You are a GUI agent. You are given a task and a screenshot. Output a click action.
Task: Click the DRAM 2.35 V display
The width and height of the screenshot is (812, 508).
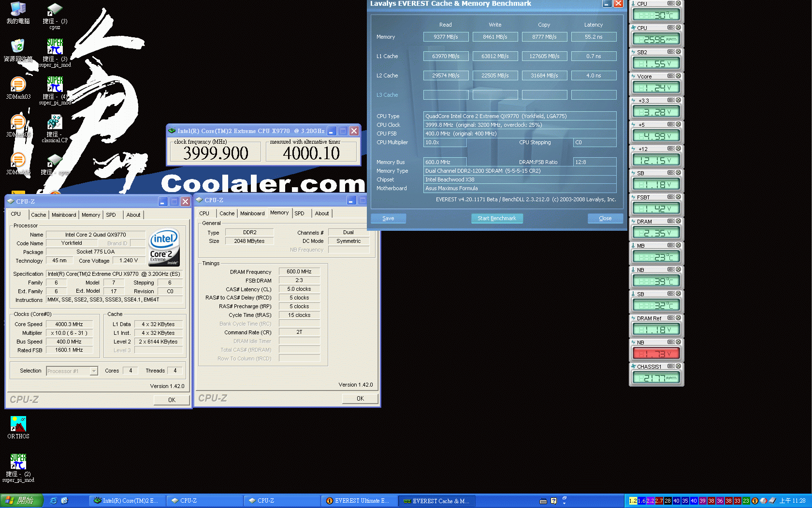click(x=656, y=233)
